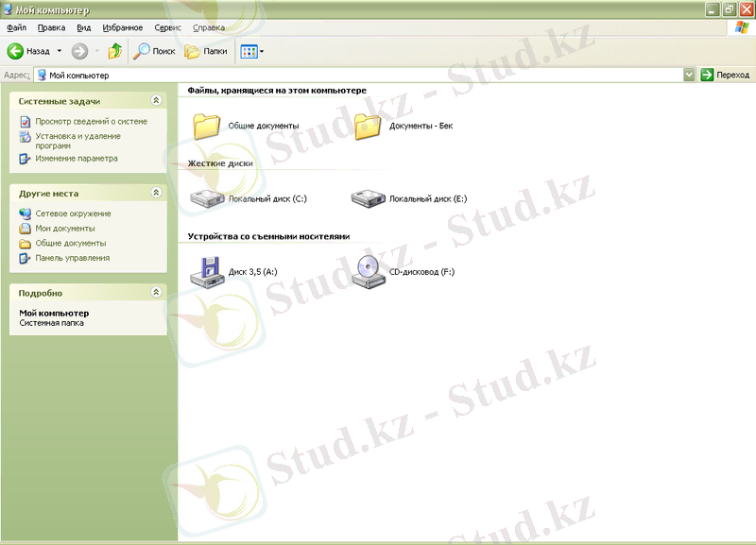Image resolution: width=756 pixels, height=545 pixels.
Task: Click the green Переход arrow icon
Action: [707, 75]
